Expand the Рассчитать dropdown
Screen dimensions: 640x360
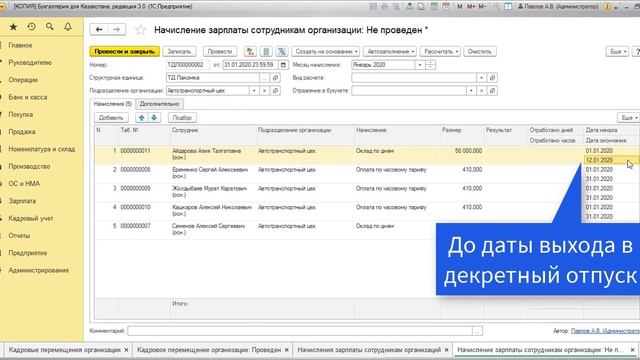tap(440, 51)
